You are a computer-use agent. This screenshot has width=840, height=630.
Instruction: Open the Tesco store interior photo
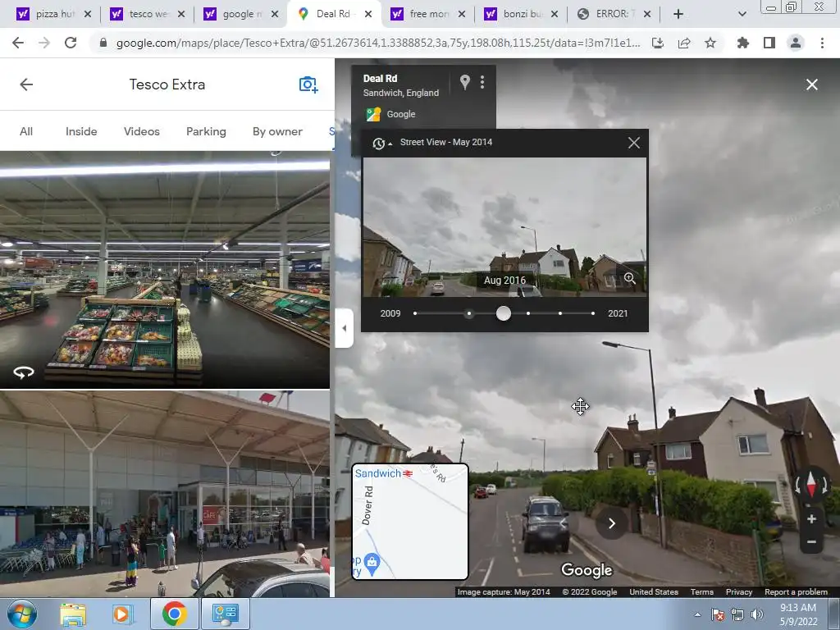pos(165,269)
